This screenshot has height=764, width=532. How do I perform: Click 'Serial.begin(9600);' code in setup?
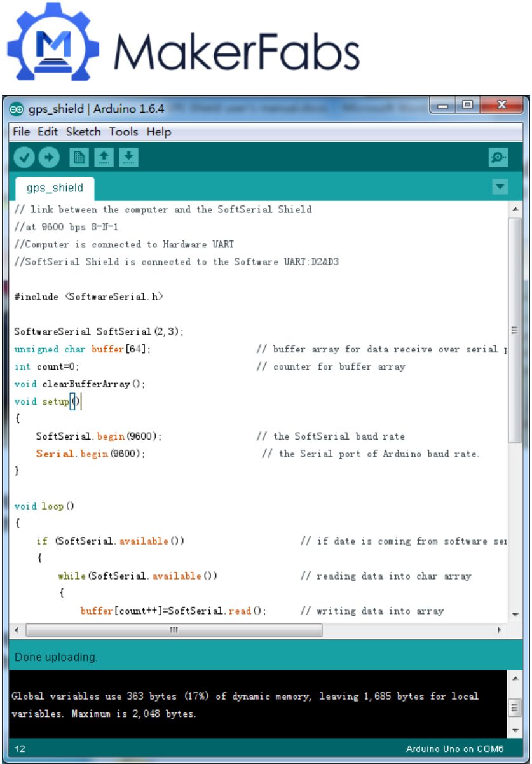(x=90, y=454)
